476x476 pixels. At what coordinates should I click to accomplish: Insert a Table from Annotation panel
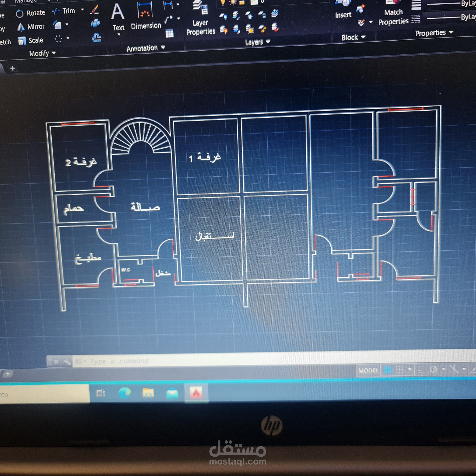tap(169, 33)
